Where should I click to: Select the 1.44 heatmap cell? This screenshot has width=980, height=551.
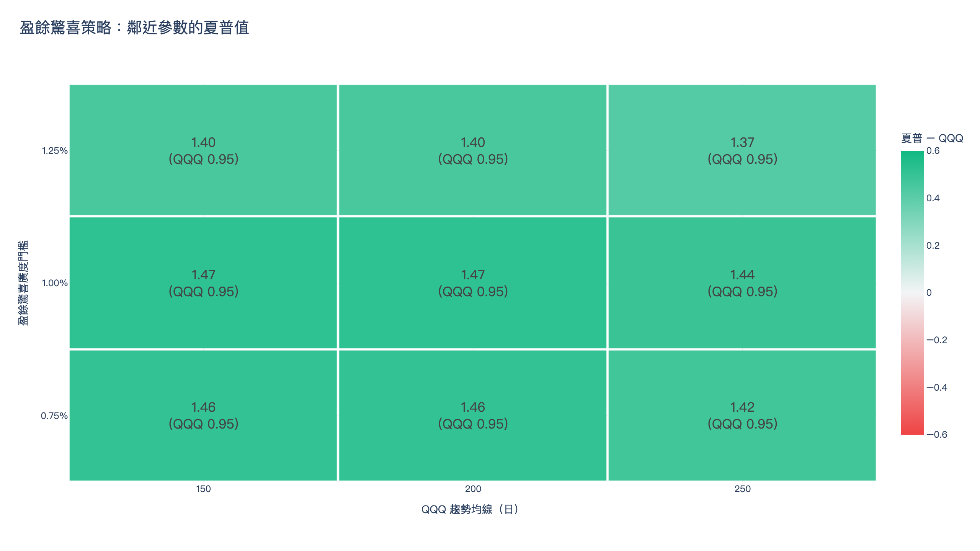[742, 283]
